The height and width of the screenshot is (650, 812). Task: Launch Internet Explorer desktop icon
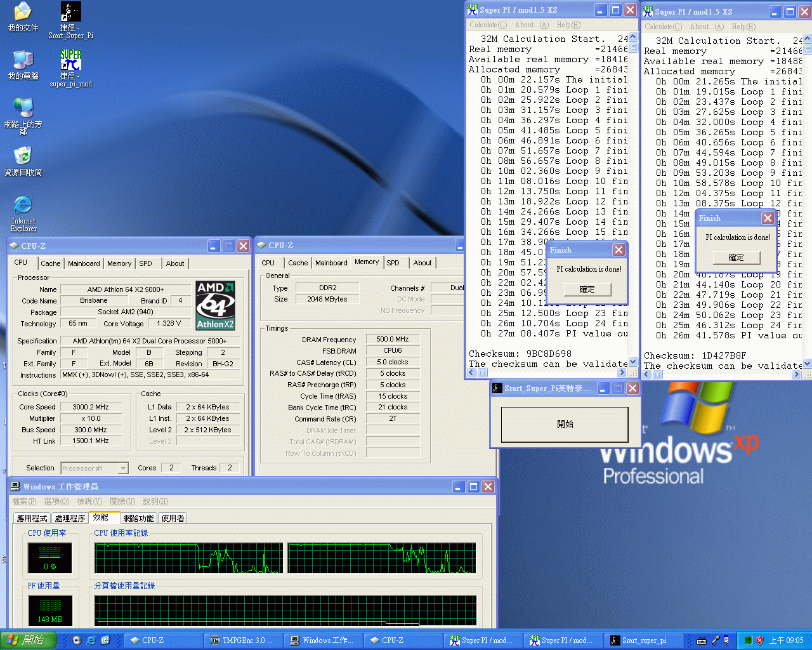click(23, 213)
